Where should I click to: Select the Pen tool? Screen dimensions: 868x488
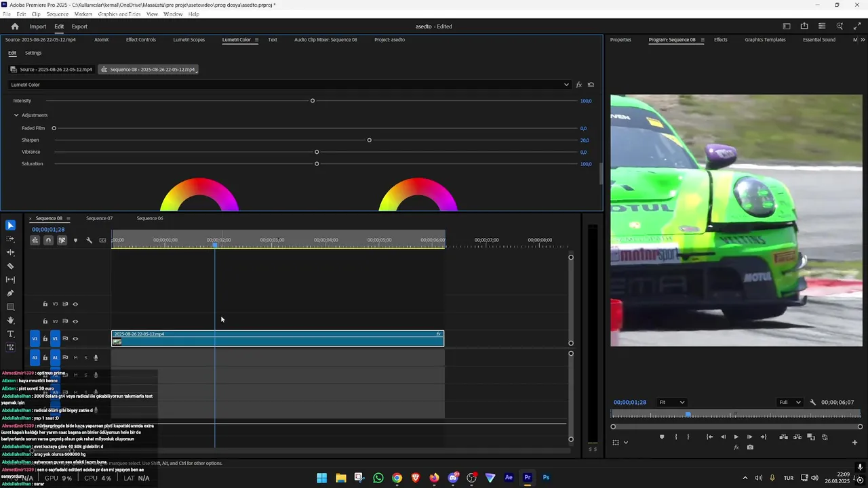coord(10,293)
